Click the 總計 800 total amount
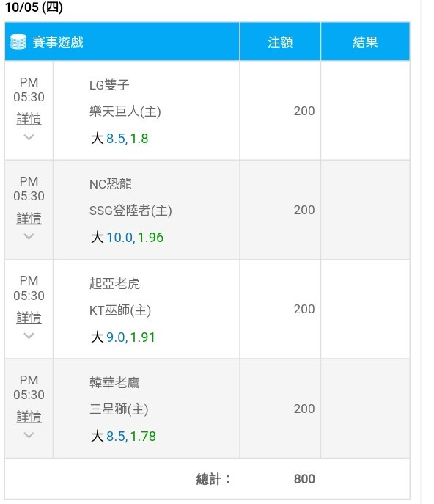This screenshot has width=434, height=504. point(304,479)
